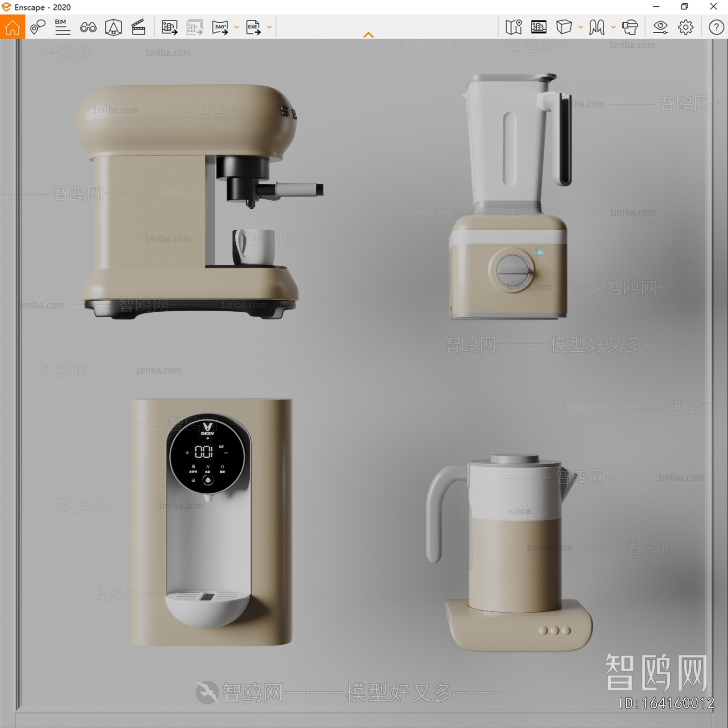Enable the VR headset mode

(630, 27)
